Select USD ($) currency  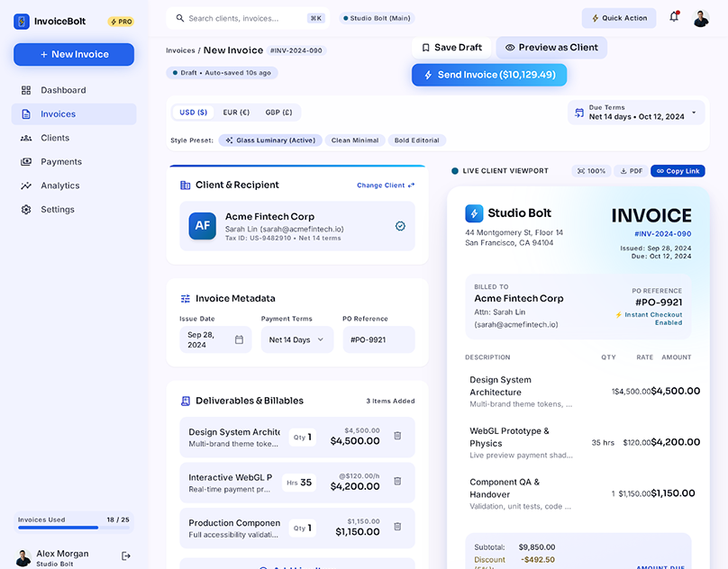193,113
